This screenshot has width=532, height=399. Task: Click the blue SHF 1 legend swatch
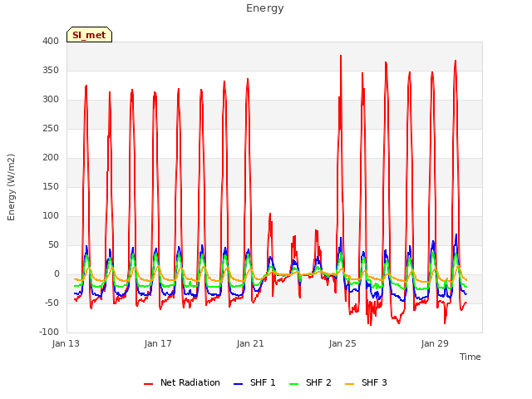point(239,384)
